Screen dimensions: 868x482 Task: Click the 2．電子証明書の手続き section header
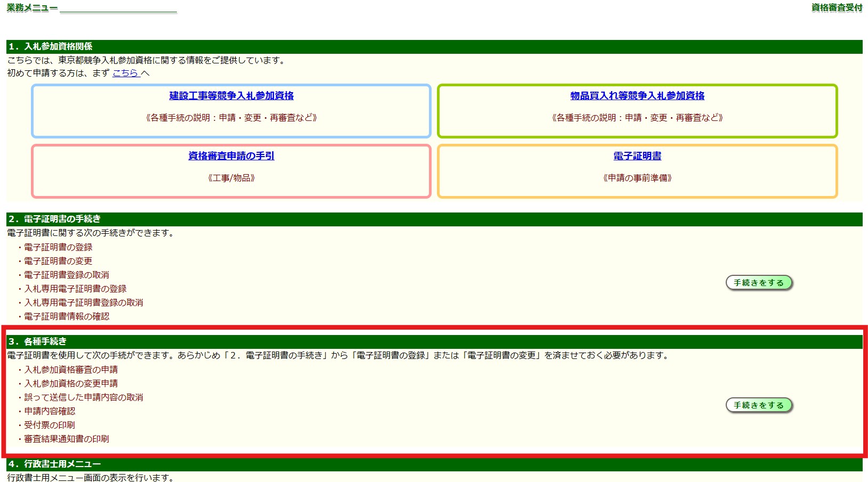coord(434,219)
